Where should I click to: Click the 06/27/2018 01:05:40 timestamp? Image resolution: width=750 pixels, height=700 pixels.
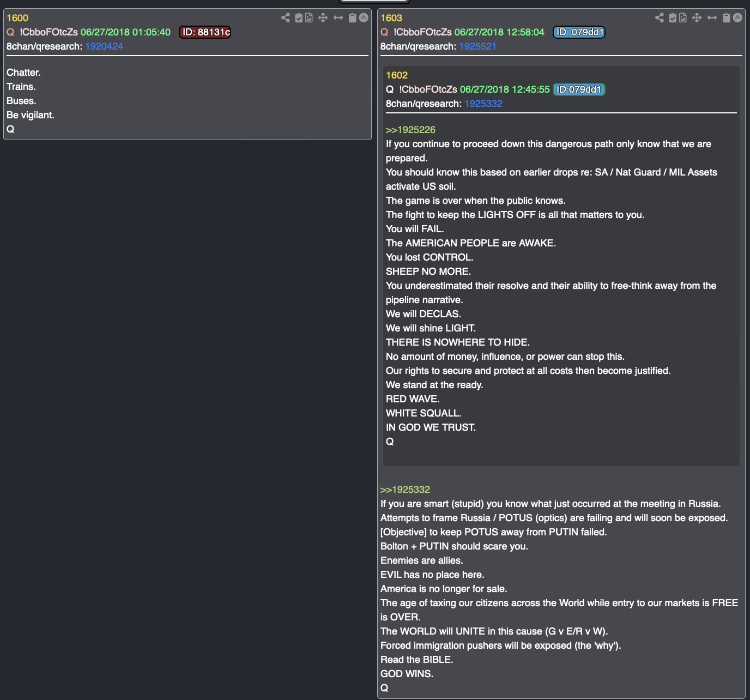(x=125, y=32)
